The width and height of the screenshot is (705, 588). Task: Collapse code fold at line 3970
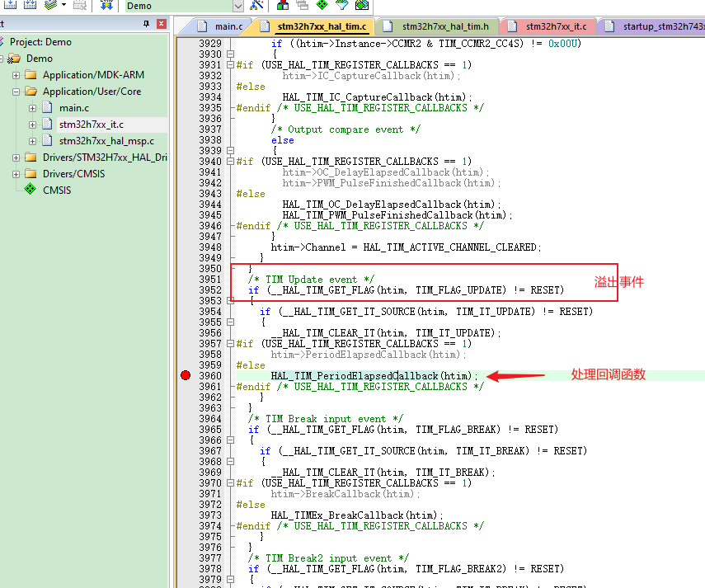click(x=230, y=483)
